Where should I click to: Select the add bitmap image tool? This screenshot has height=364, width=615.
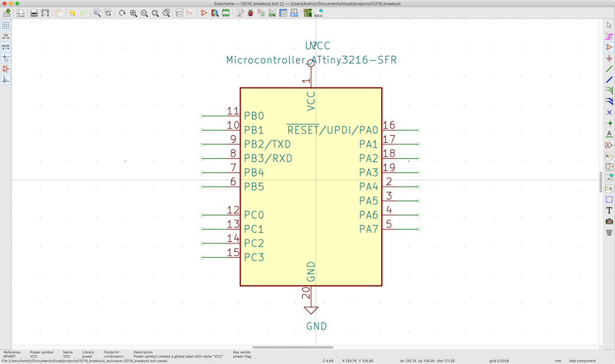click(609, 221)
